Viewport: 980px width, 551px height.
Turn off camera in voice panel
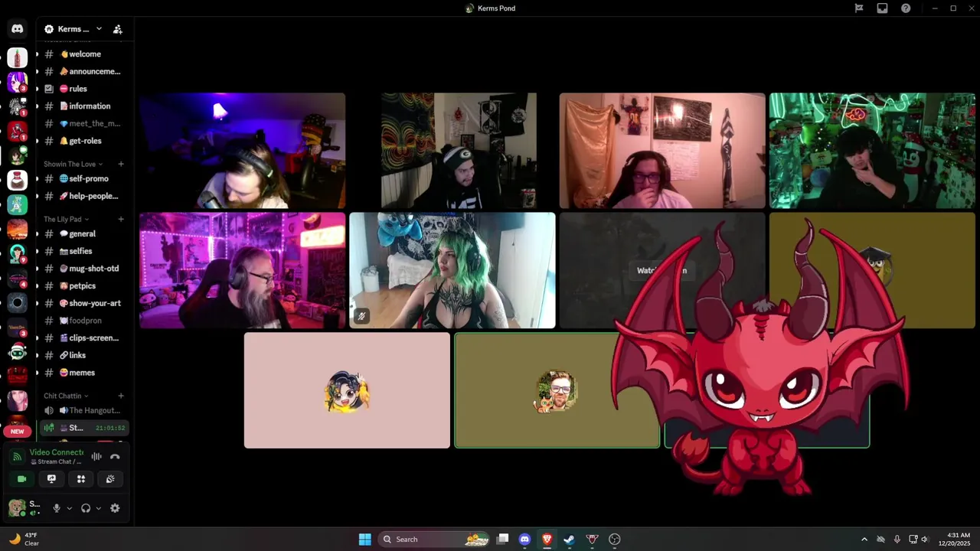pos(21,479)
